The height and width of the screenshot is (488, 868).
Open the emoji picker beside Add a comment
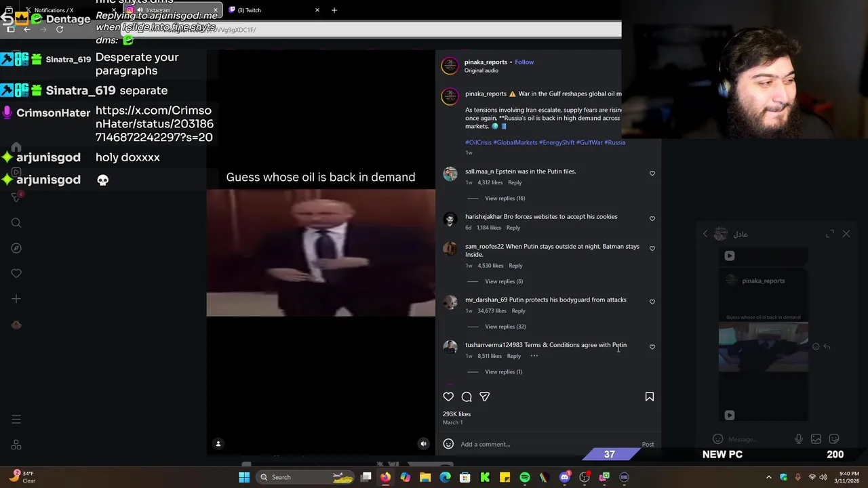pos(448,444)
